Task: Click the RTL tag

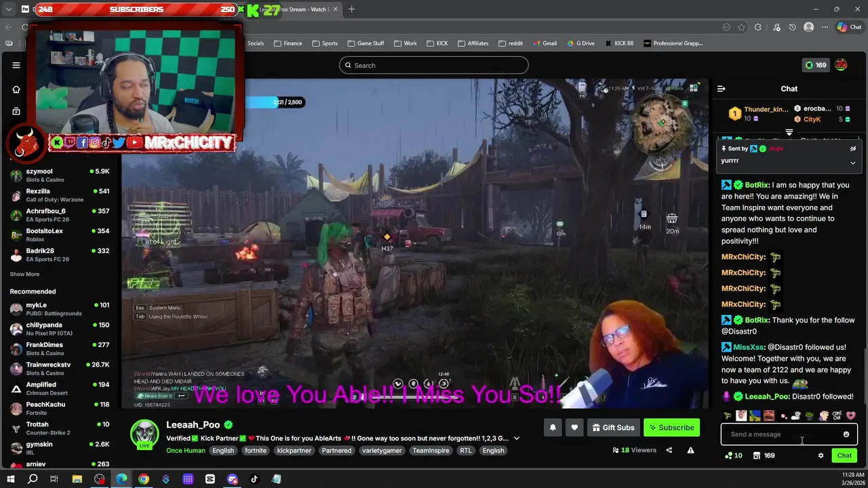Action: [465, 451]
